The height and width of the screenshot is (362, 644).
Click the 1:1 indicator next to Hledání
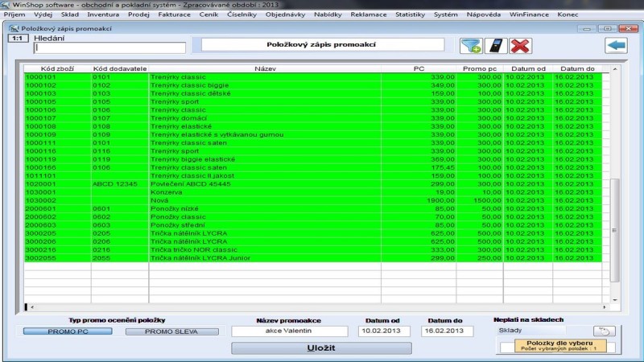pos(15,38)
